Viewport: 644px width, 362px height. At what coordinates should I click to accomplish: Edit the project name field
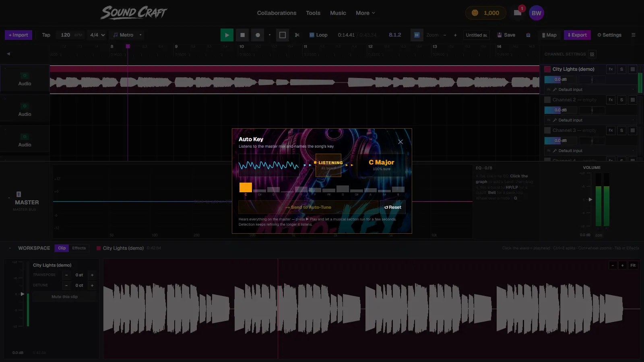point(477,35)
